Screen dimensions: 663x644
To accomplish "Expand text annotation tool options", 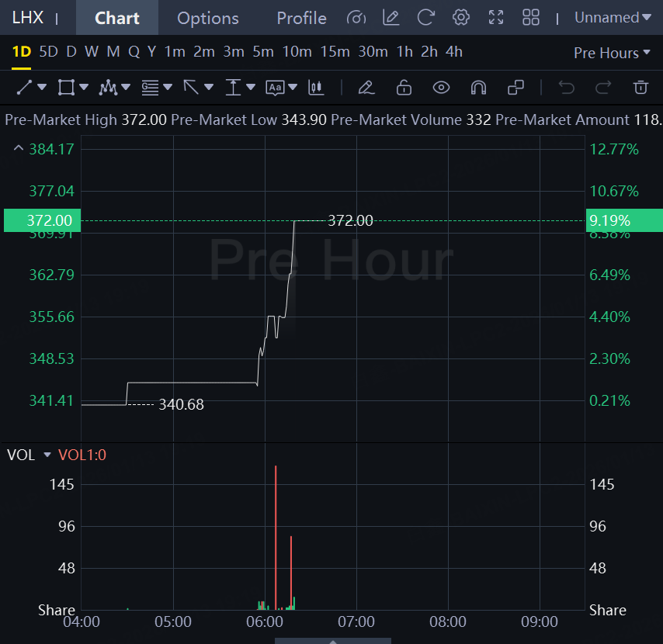I will tap(293, 88).
